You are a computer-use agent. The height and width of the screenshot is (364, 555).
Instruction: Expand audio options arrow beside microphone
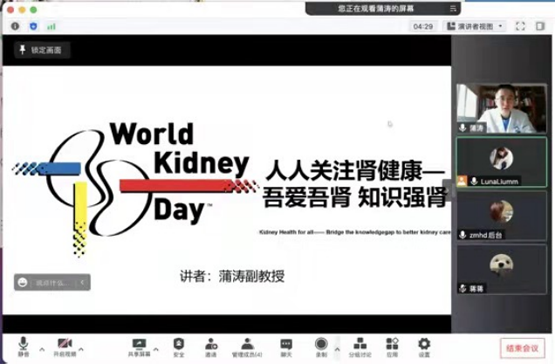point(42,349)
